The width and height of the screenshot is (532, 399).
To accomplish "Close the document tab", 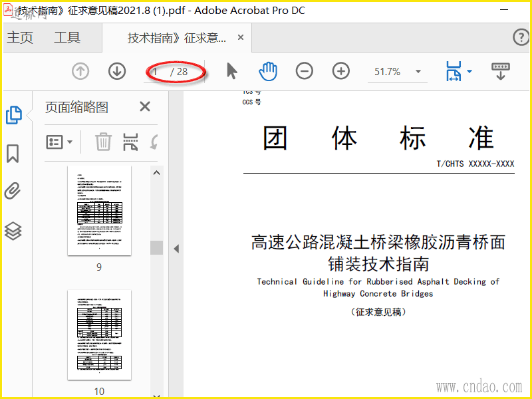I will click(241, 37).
